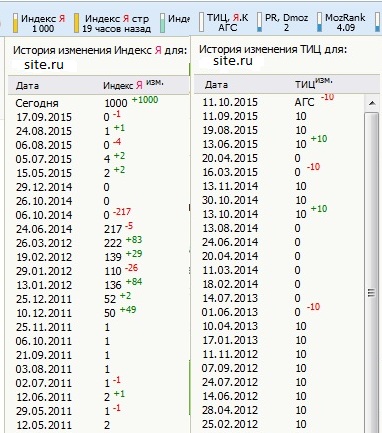Click Индекс Я стр 19 часов назад item

[x=116, y=23]
